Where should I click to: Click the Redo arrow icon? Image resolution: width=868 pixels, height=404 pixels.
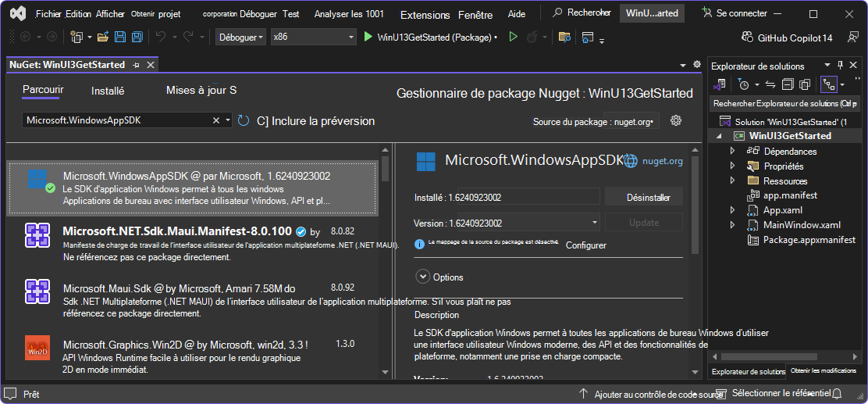(188, 37)
